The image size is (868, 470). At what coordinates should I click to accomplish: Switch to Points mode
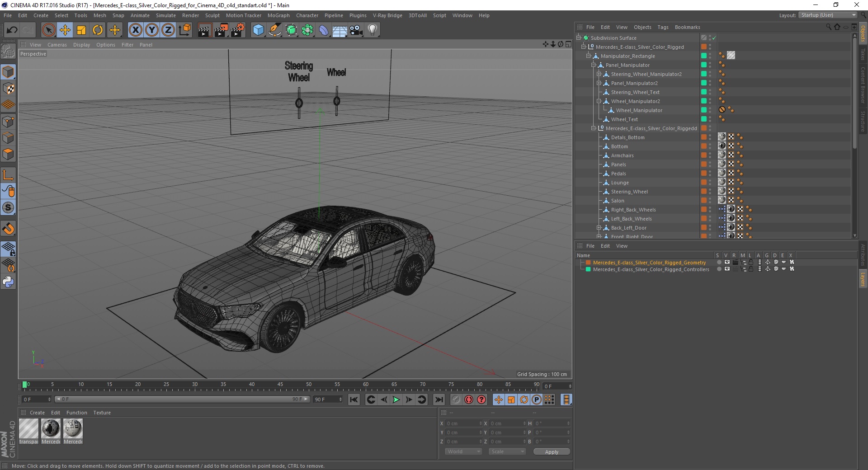[x=8, y=122]
